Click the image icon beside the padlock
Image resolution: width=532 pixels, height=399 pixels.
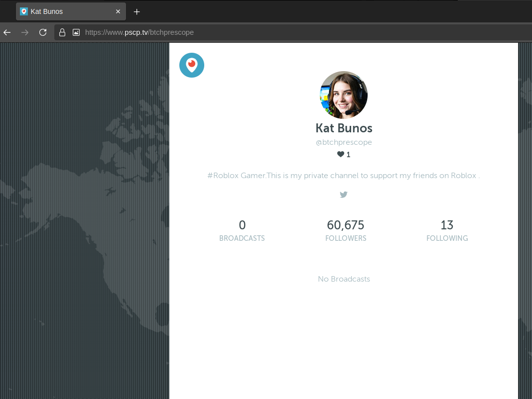(76, 32)
